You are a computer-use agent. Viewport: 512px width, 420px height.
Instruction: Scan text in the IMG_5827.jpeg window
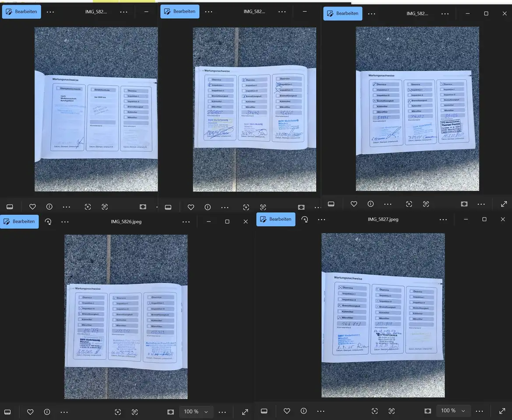click(392, 411)
